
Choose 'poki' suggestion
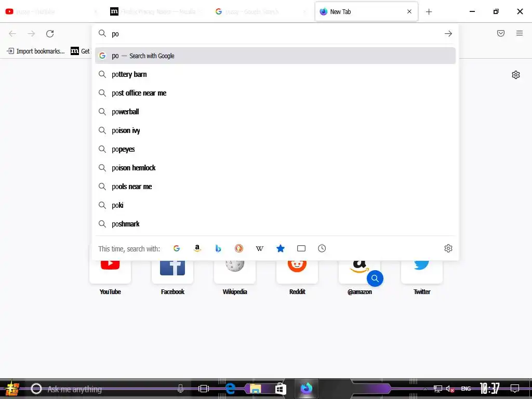[x=275, y=205]
